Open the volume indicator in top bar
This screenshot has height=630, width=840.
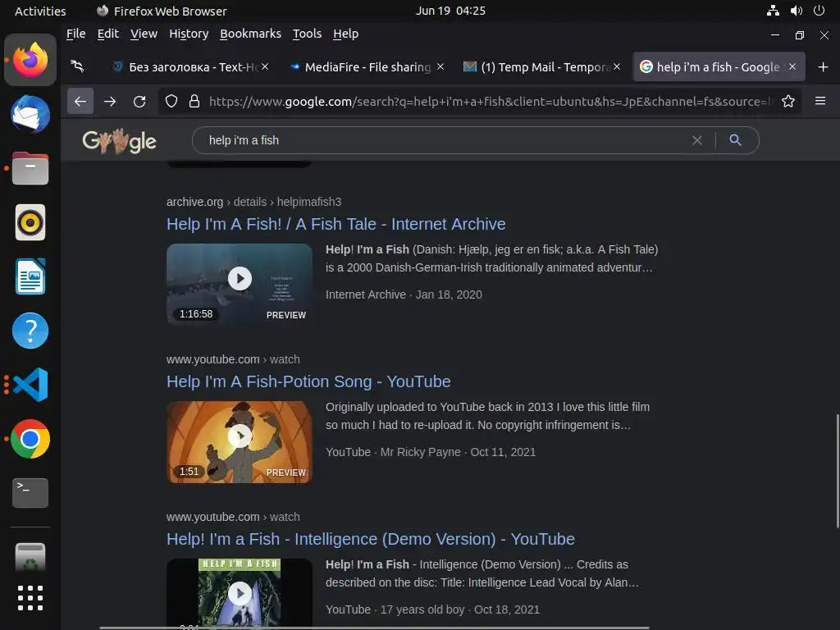(797, 11)
